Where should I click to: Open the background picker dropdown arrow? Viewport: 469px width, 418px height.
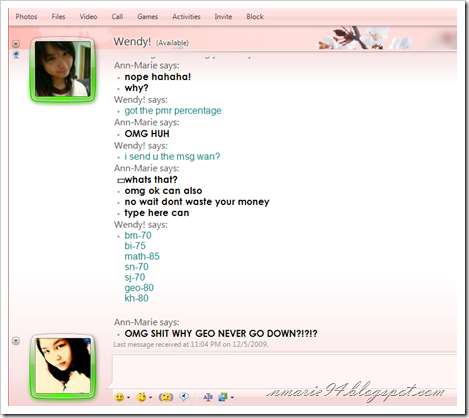point(232,397)
